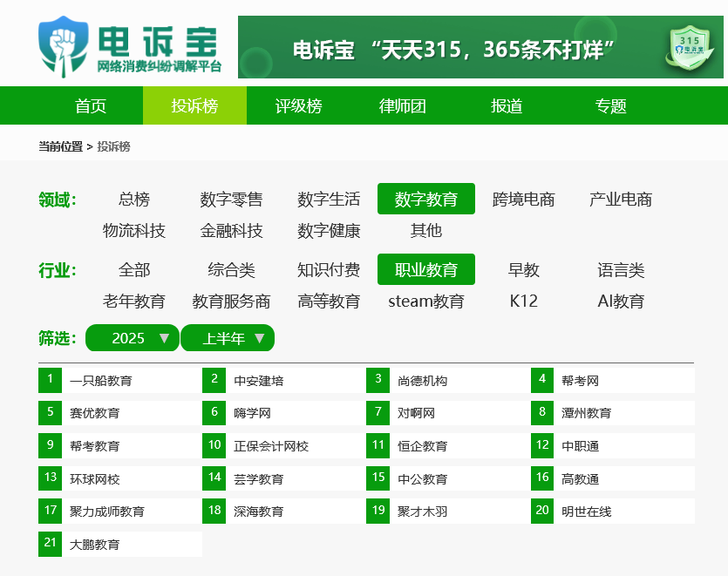The height and width of the screenshot is (576, 728).
Task: Choose the 高等教育 industry filter
Action: click(x=329, y=302)
